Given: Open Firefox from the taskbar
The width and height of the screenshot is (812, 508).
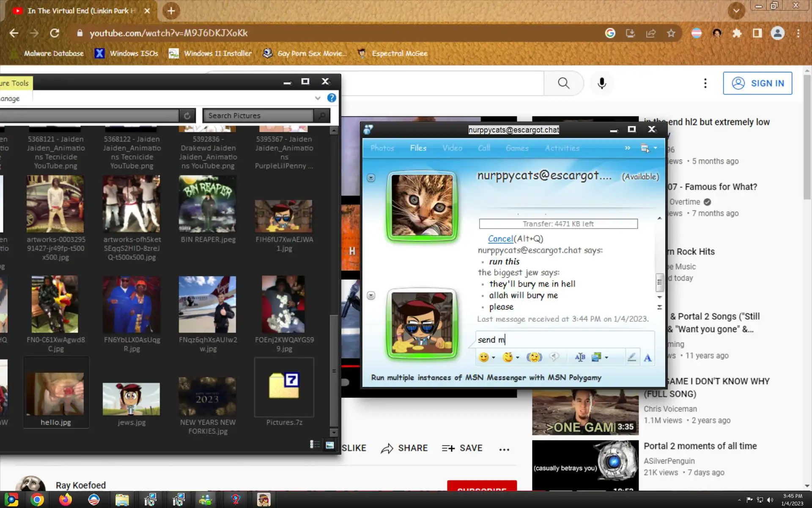Looking at the screenshot, I should [65, 500].
